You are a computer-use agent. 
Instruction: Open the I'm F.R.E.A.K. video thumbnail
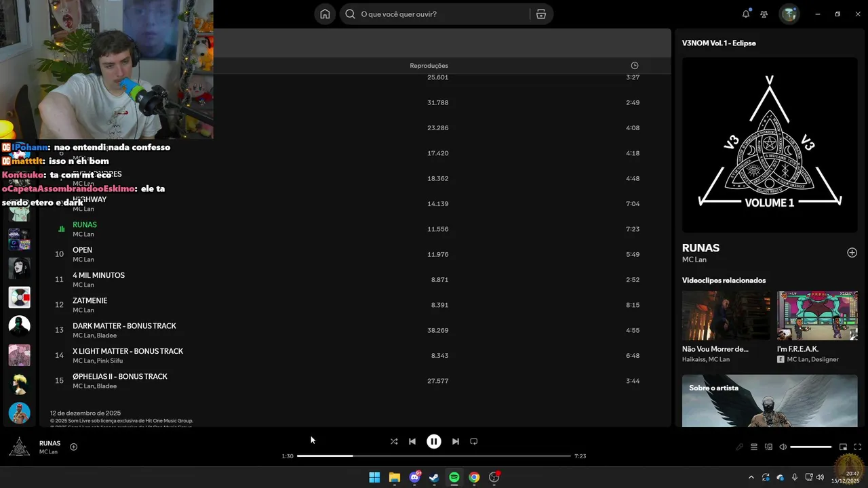[817, 316]
